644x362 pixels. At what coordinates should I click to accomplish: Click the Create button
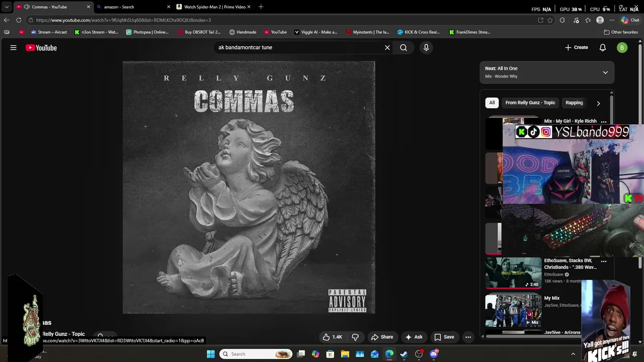[x=577, y=48]
